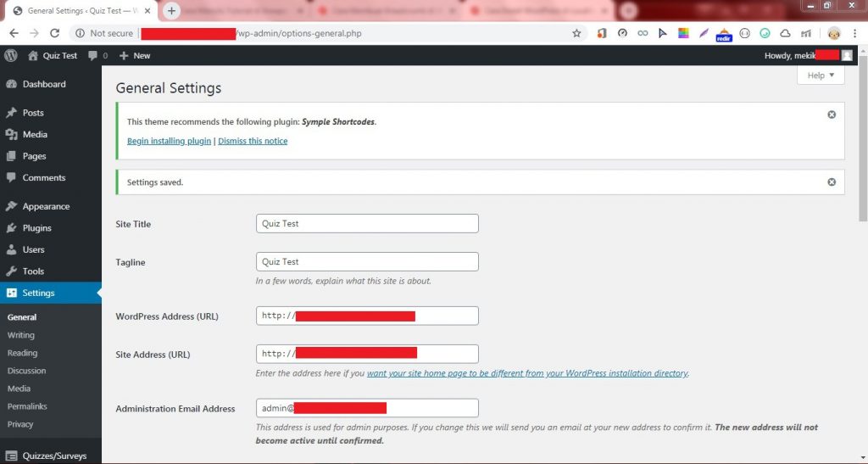Click the redir extension icon
This screenshot has height=464, width=868.
point(724,34)
